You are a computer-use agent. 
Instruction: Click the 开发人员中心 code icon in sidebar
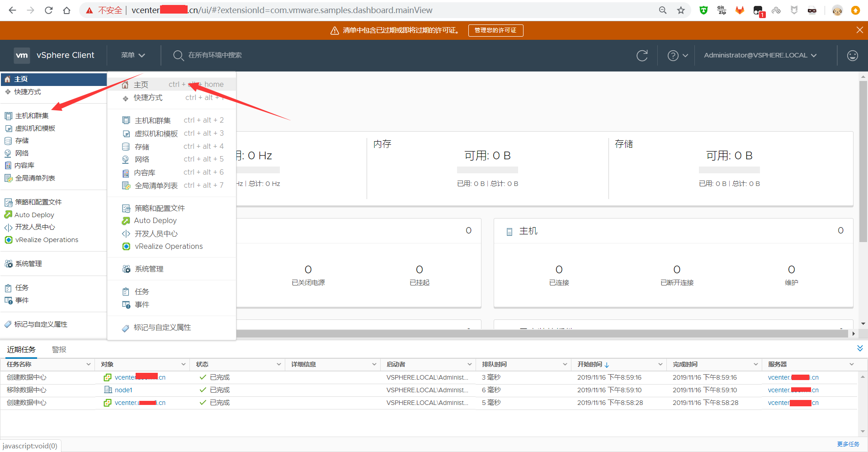click(8, 227)
